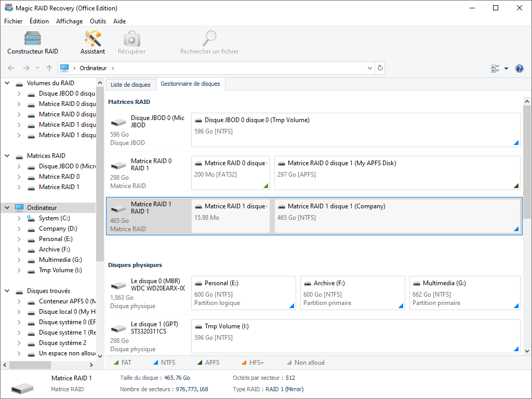
Task: Click the Récupérer toolbar icon
Action: point(131,38)
